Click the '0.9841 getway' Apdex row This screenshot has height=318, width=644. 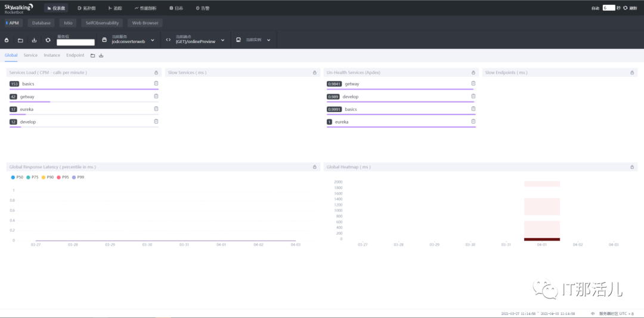[x=401, y=84]
